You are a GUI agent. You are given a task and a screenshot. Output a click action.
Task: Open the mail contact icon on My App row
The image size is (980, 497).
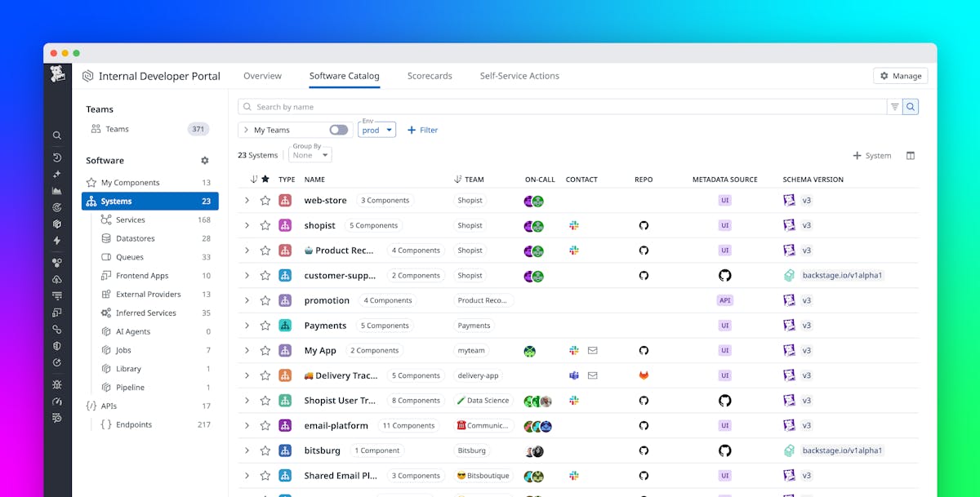pyautogui.click(x=591, y=350)
